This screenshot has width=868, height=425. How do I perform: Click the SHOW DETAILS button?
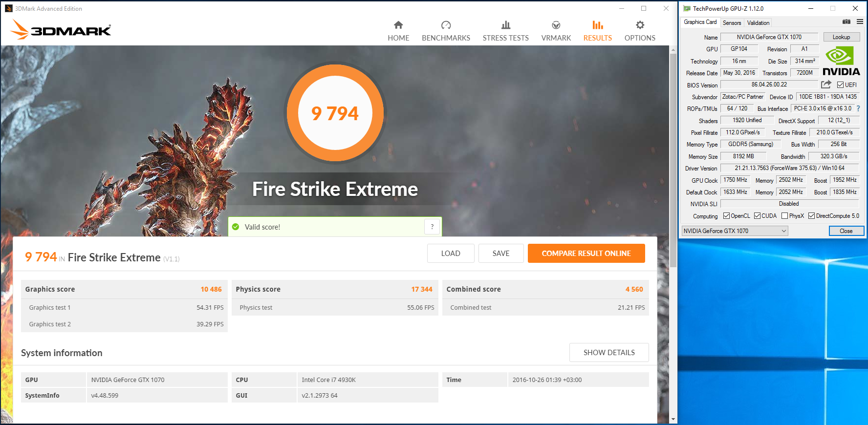(609, 353)
